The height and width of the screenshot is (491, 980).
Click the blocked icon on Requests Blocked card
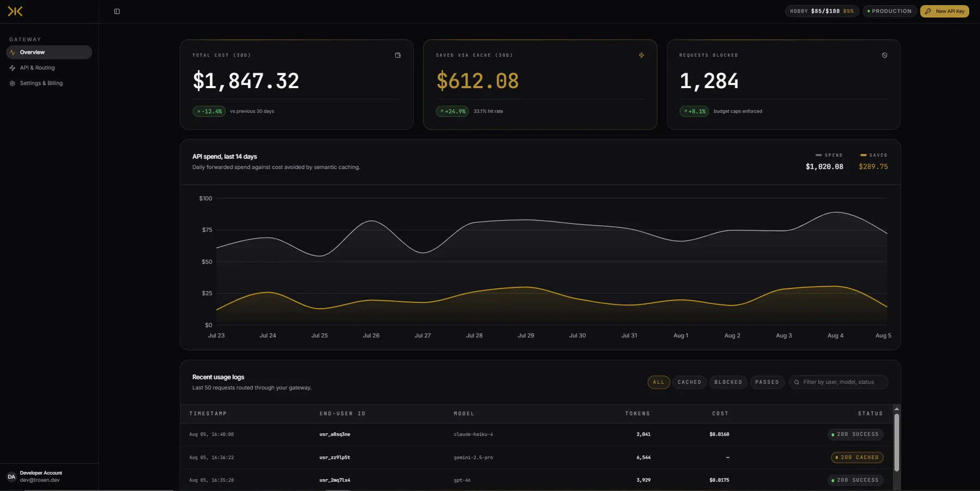click(885, 55)
